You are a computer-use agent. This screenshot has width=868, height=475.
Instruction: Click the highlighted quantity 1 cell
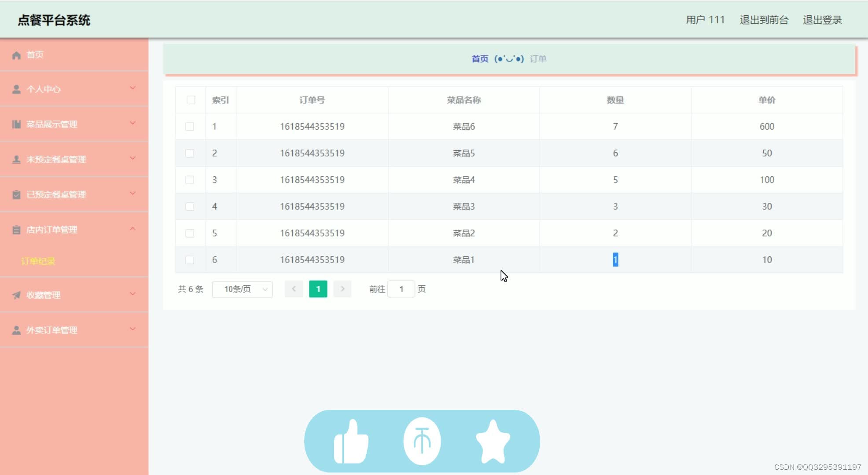615,260
